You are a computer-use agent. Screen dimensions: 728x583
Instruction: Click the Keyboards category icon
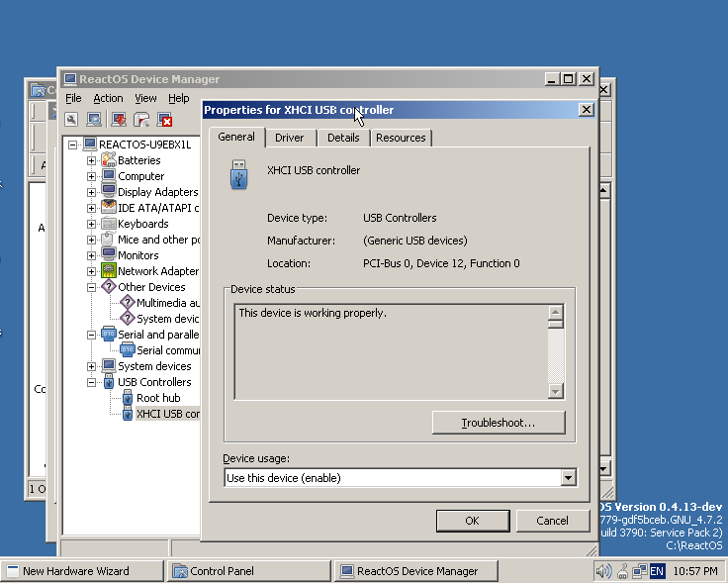[x=109, y=224]
